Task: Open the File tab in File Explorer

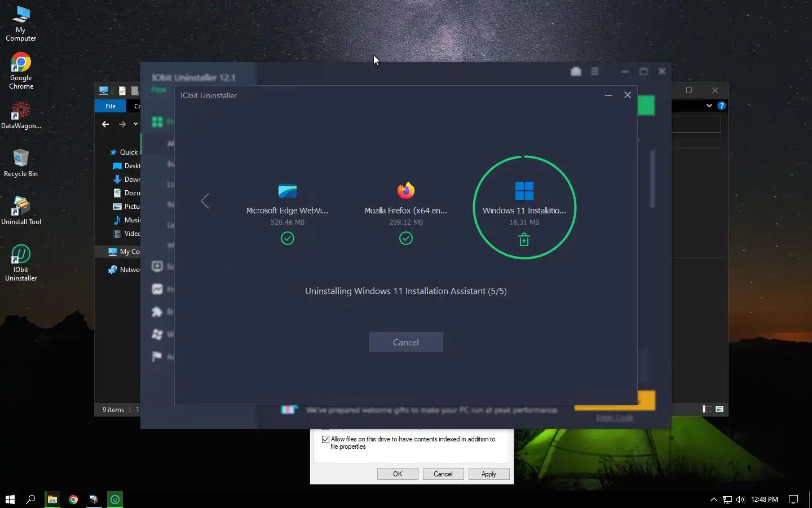Action: [x=111, y=106]
